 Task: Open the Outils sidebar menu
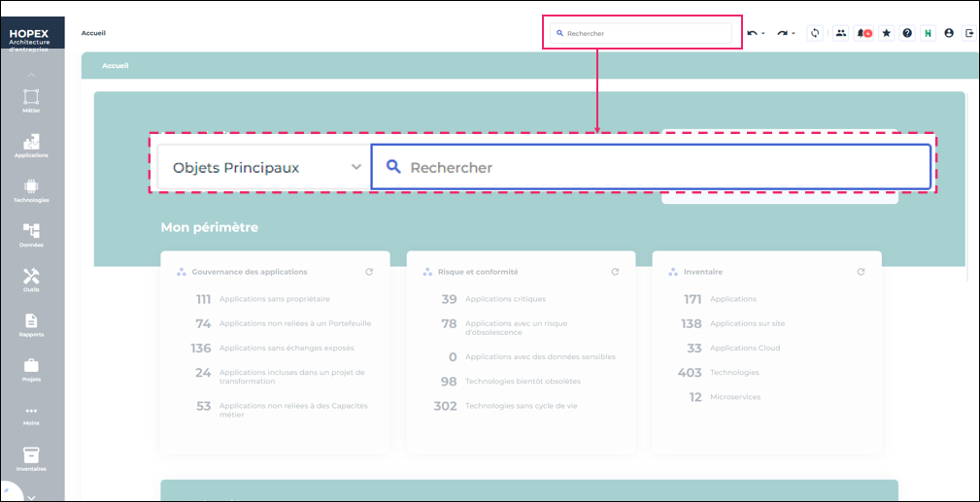click(x=31, y=280)
